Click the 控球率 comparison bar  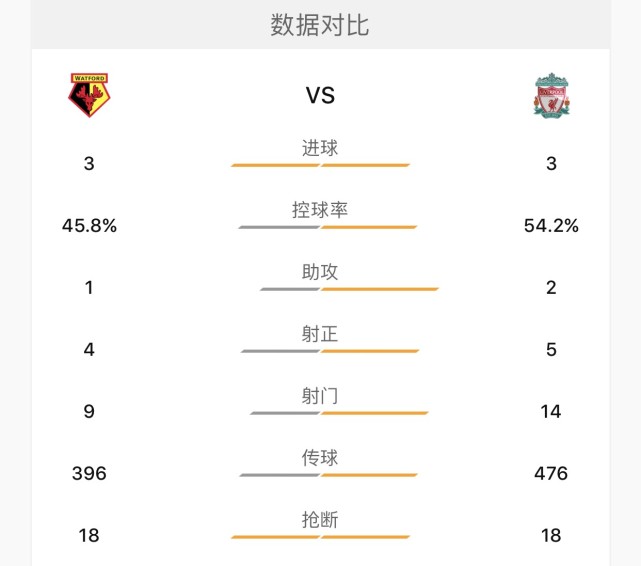point(328,227)
